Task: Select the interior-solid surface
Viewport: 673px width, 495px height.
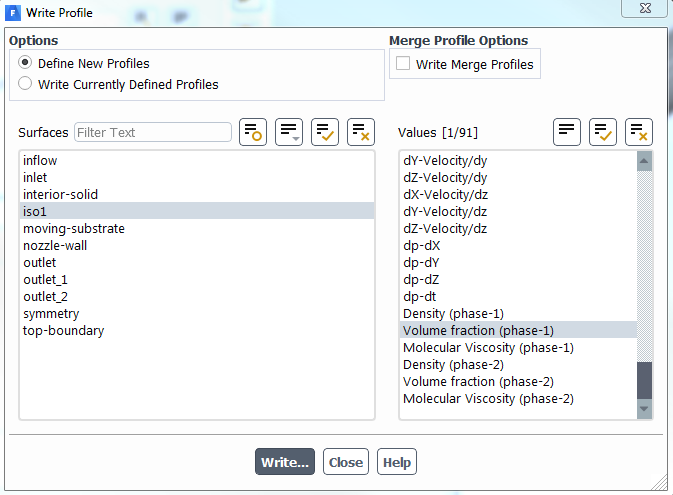Action: tap(197, 194)
